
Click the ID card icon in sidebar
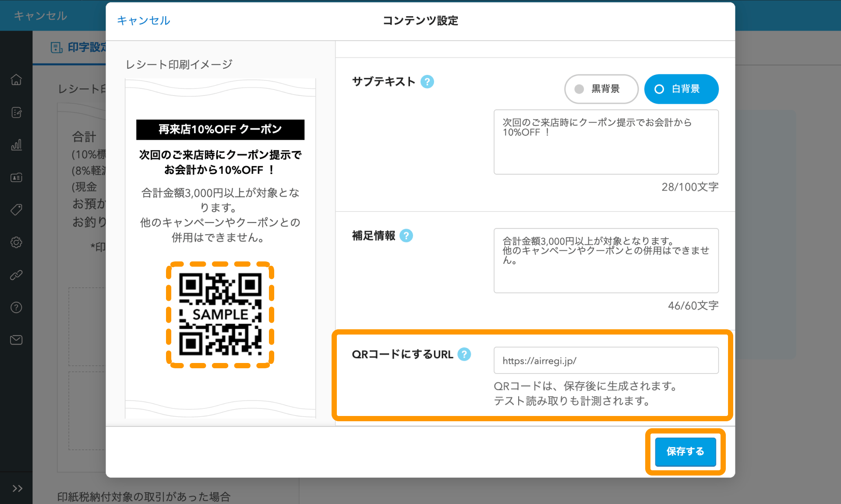click(16, 177)
